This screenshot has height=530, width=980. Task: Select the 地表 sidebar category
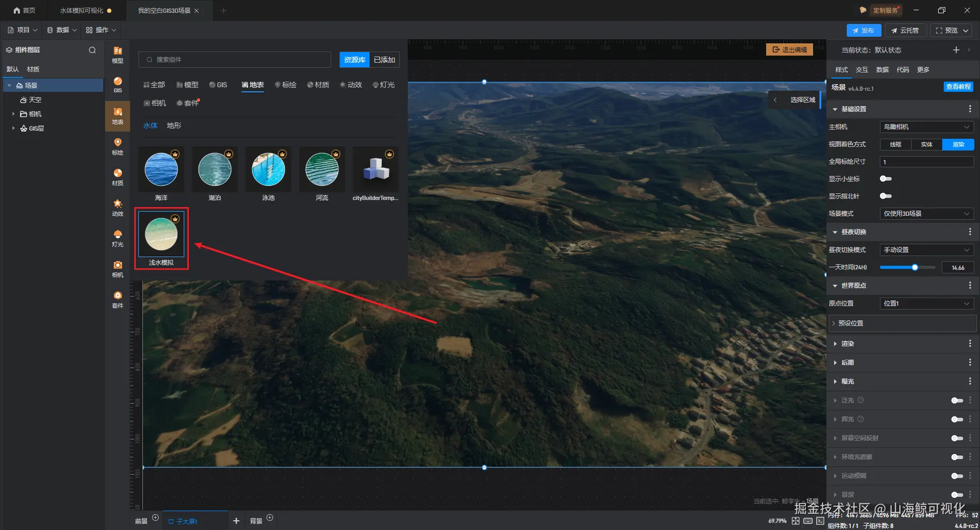tap(117, 116)
